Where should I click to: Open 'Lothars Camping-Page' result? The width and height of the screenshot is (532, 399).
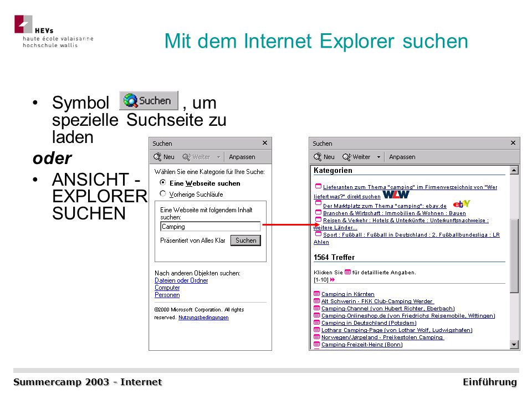click(x=397, y=330)
